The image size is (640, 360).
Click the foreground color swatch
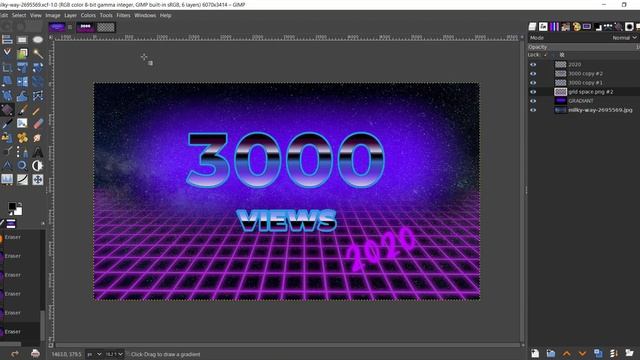pos(12,207)
